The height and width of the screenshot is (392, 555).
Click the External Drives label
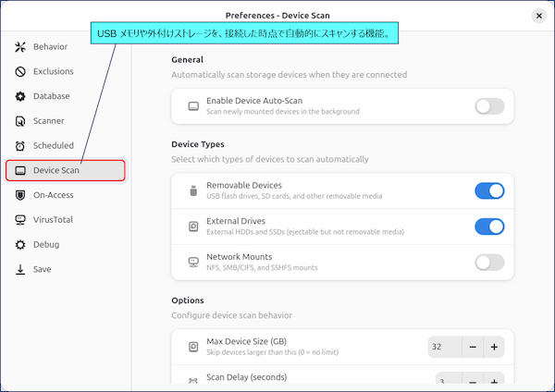click(x=236, y=221)
